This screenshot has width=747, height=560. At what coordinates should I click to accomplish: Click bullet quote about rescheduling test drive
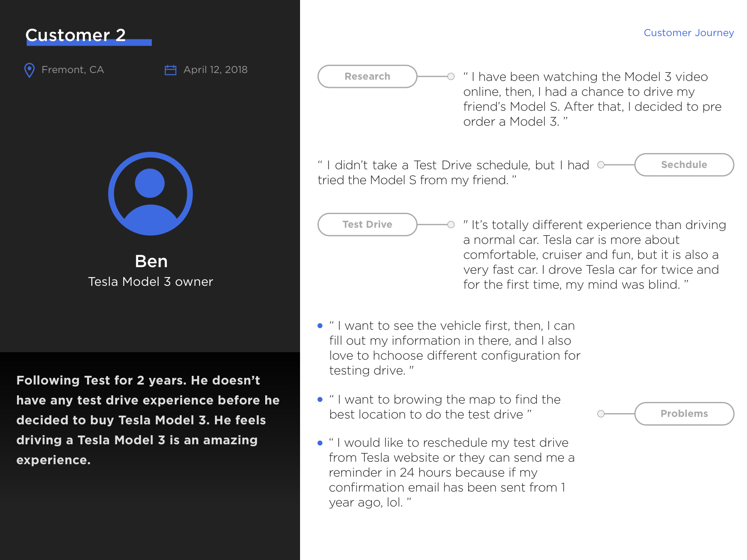(x=452, y=472)
